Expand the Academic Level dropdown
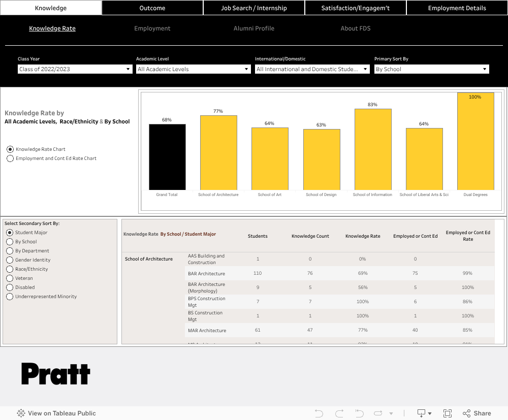Viewport: 508px width, 420px height. [194, 69]
